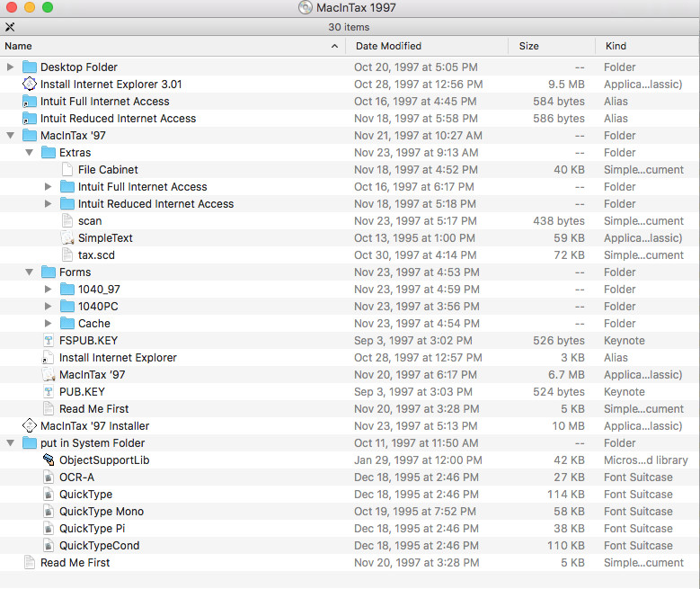Select the OCR-A font suitcase icon
The image size is (700, 589).
pyautogui.click(x=49, y=477)
